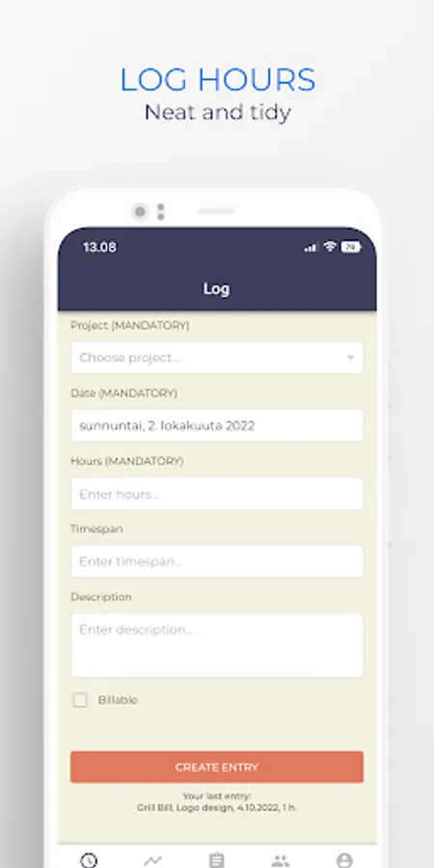Focus the Enter hours field
This screenshot has width=434, height=868.
217,494
